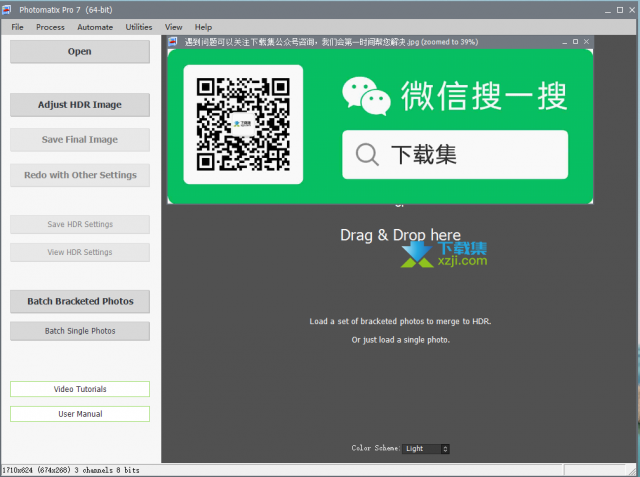The image size is (640, 477).
Task: Click the QR code in the image
Action: (243, 124)
